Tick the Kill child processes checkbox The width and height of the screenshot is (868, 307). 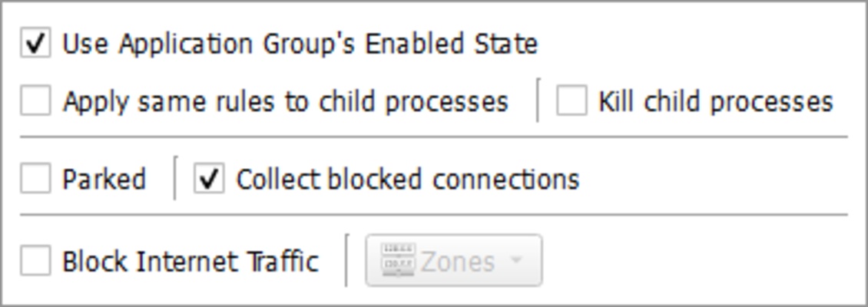click(x=571, y=101)
